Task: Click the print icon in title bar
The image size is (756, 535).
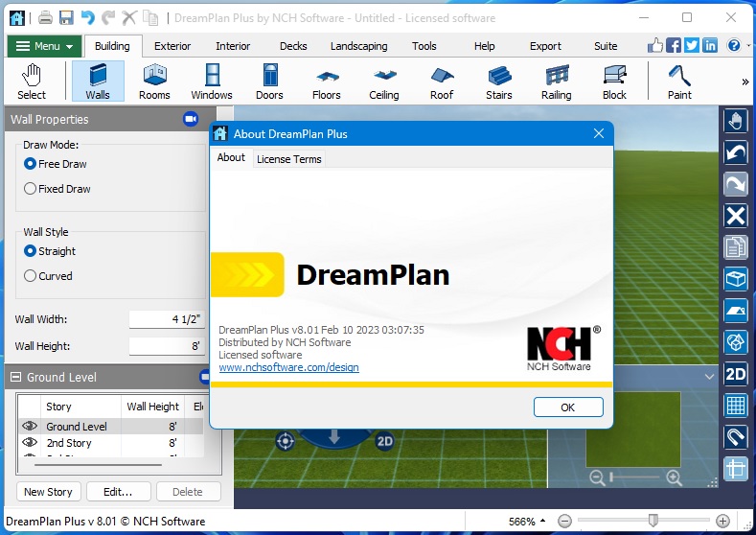Action: point(45,18)
